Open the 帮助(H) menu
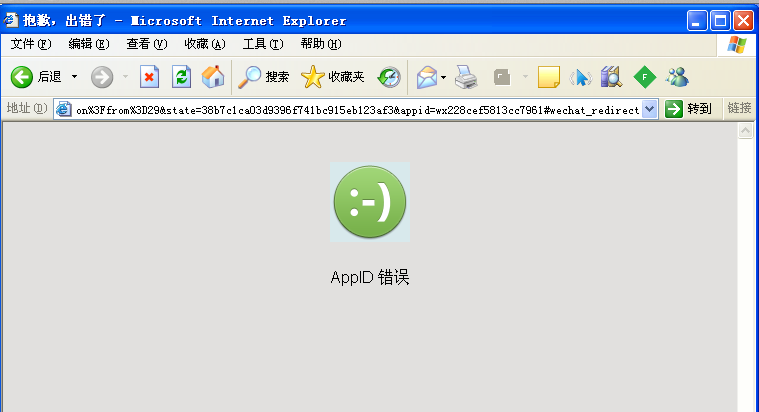 321,44
